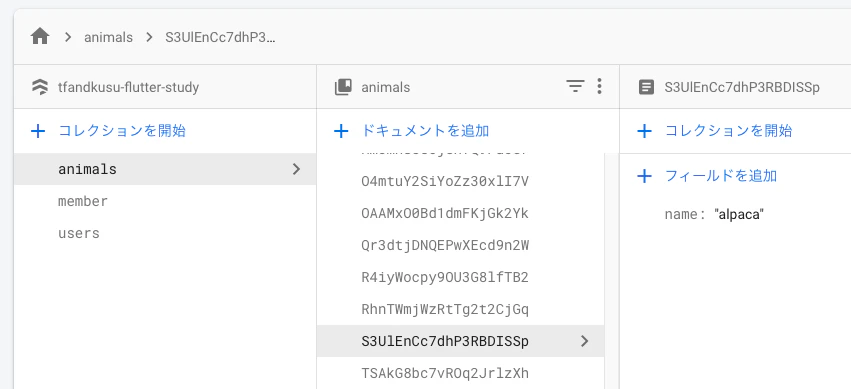Click the document icon beside S3UlEnCc7dhP3RBDISSp header
The image size is (851, 389).
(x=646, y=87)
